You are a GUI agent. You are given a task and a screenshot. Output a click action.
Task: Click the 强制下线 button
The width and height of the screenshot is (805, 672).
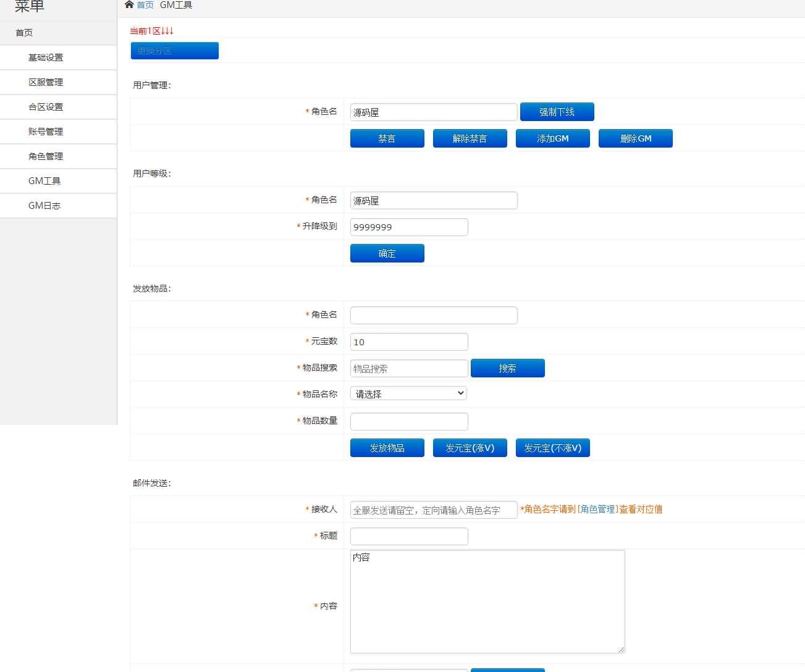point(556,112)
